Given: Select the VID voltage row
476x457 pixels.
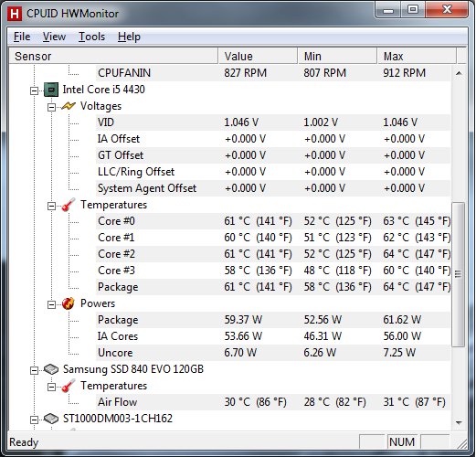Looking at the screenshot, I should click(x=273, y=122).
